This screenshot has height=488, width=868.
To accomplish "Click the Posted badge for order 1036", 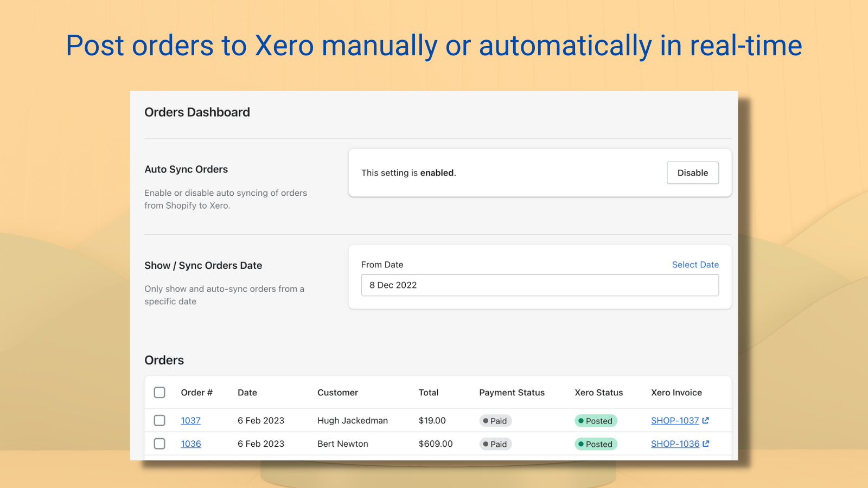I will 596,444.
